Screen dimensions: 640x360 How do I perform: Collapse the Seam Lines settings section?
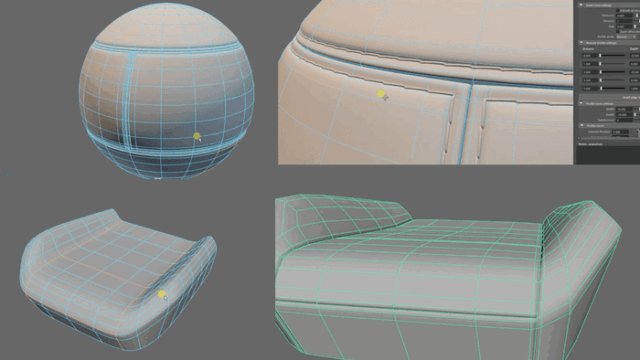pyautogui.click(x=581, y=5)
